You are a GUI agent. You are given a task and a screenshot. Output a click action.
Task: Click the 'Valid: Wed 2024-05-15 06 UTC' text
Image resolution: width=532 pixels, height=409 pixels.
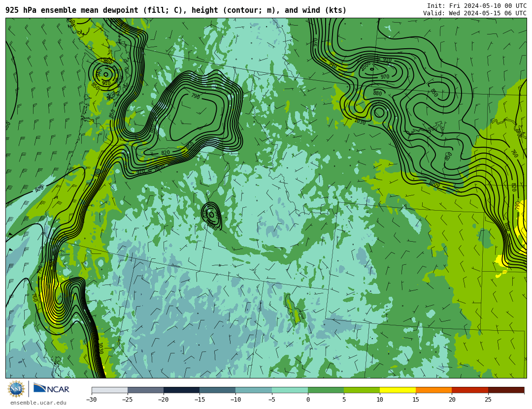(x=475, y=13)
